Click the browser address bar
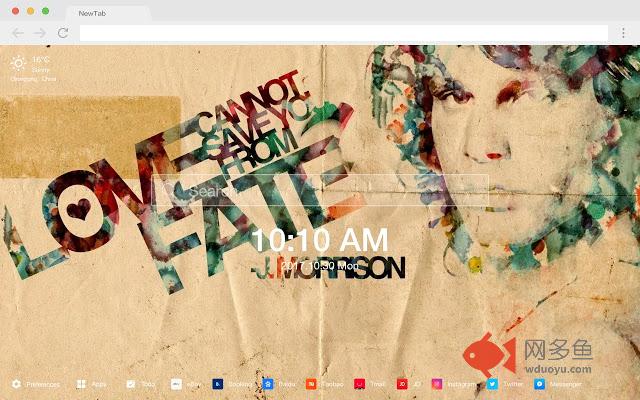The image size is (640, 400). point(340,33)
